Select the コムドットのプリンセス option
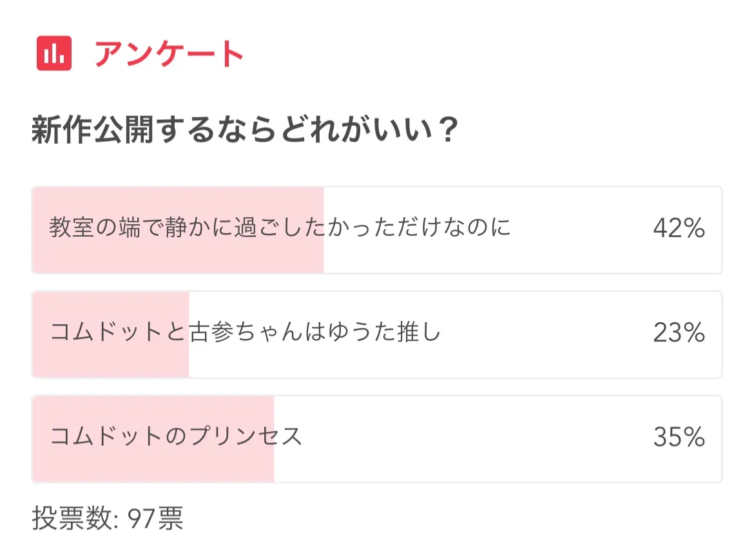754x560 pixels. click(x=176, y=438)
